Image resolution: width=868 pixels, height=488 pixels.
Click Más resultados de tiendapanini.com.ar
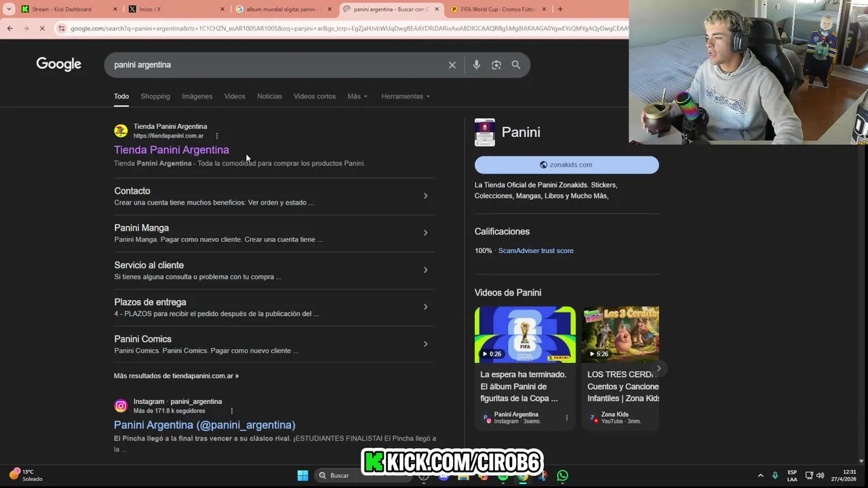click(176, 375)
